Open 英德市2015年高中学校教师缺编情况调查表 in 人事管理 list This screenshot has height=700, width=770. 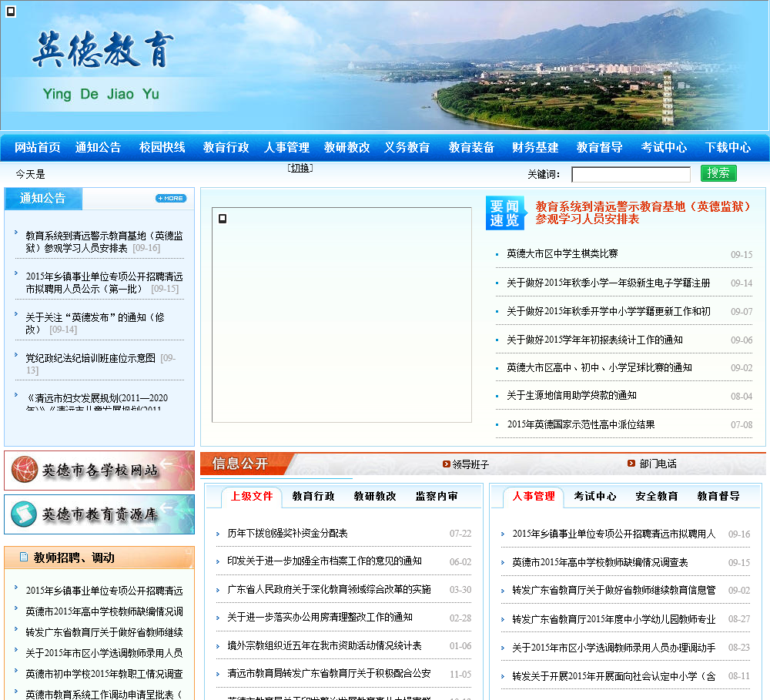600,562
